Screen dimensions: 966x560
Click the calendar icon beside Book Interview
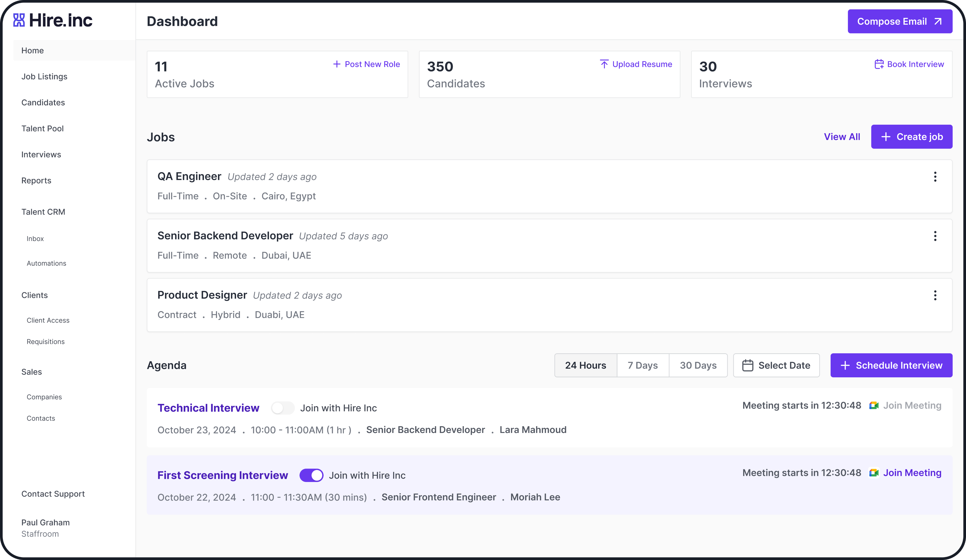click(x=879, y=64)
